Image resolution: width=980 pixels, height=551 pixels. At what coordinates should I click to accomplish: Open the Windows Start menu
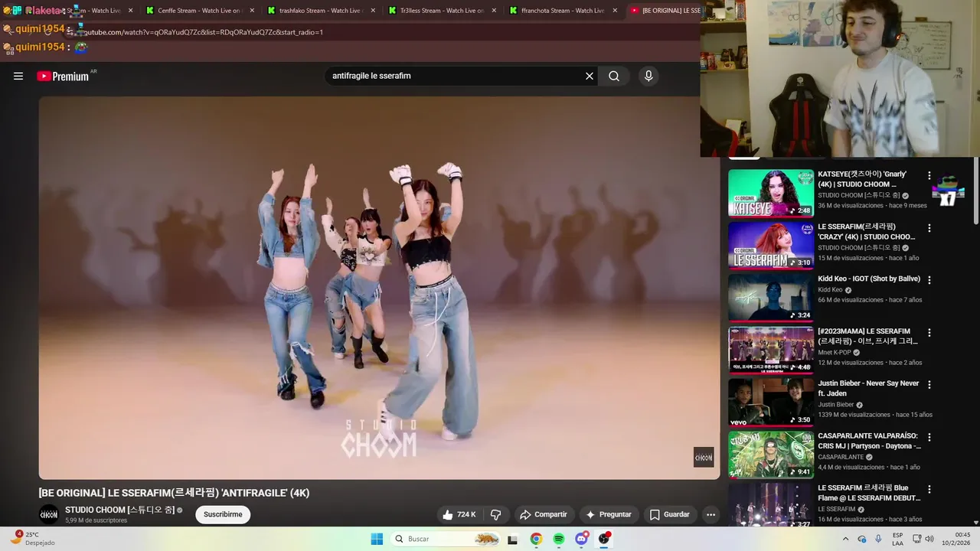377,539
